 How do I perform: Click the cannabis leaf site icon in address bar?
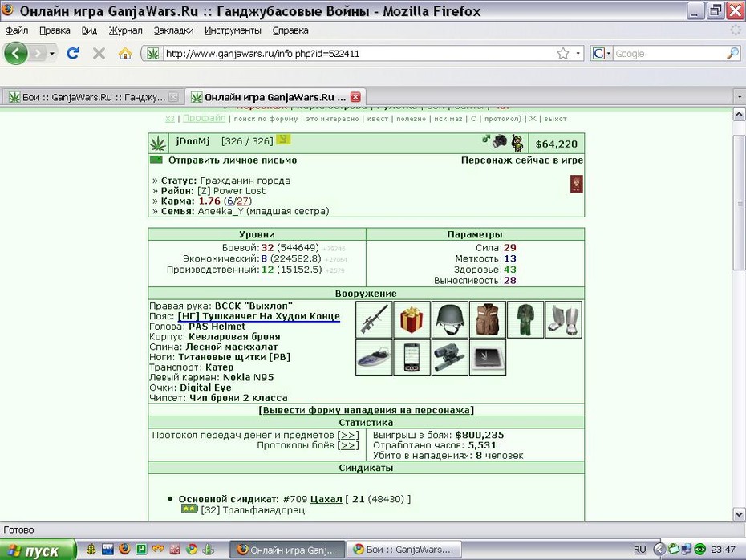[152, 53]
